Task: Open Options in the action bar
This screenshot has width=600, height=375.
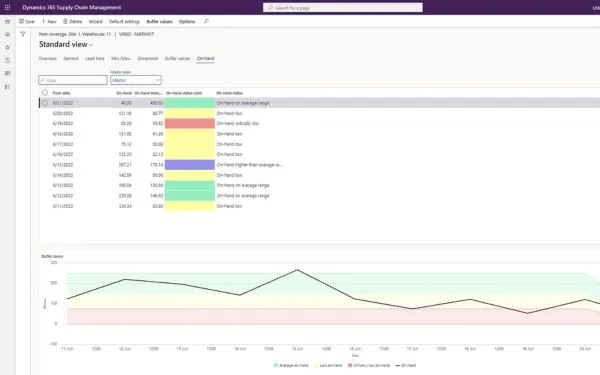Action: coord(187,21)
